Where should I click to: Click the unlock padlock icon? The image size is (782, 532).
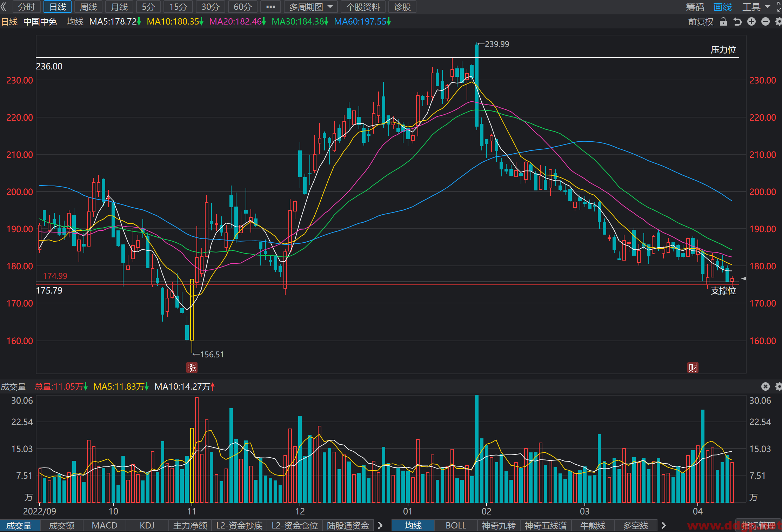[x=723, y=22]
